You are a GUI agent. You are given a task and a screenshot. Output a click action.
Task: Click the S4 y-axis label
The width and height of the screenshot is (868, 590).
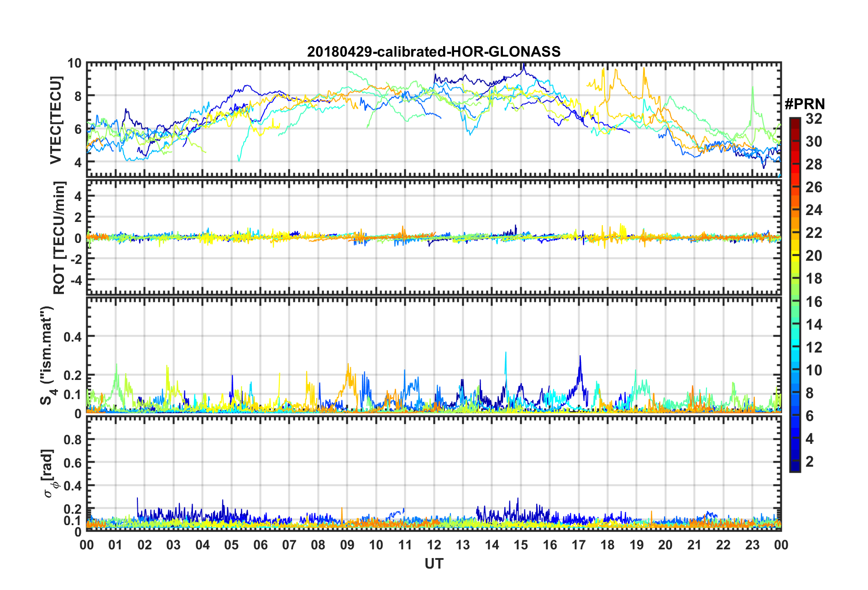(46, 356)
